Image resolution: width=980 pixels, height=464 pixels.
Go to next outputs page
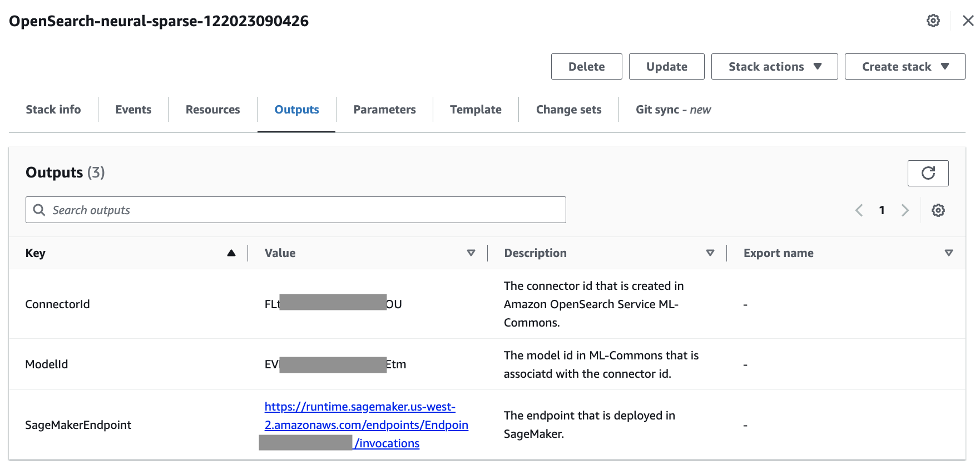point(905,210)
